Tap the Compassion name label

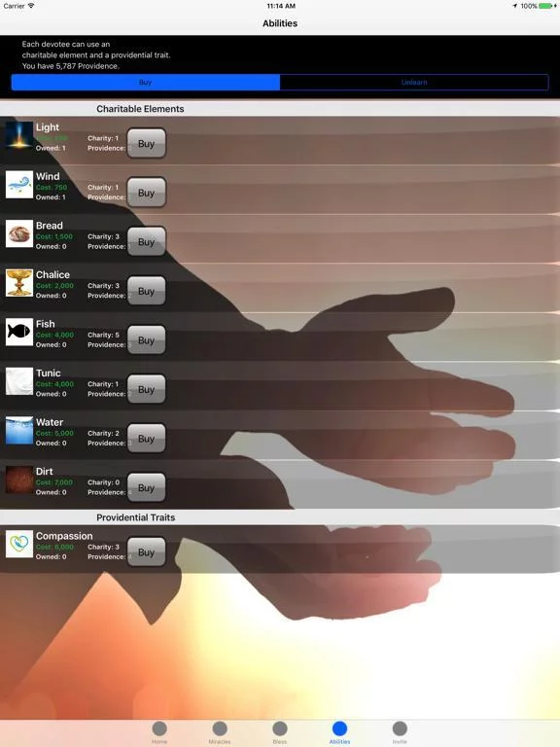click(64, 536)
